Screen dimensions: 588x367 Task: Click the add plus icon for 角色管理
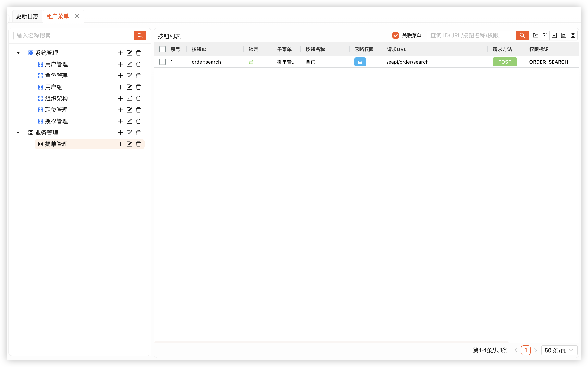click(x=120, y=76)
